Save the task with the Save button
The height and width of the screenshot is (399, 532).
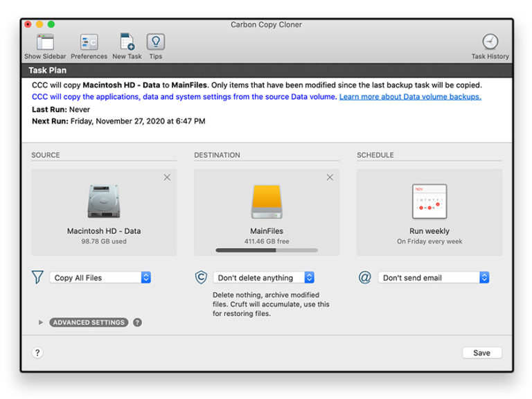(481, 353)
